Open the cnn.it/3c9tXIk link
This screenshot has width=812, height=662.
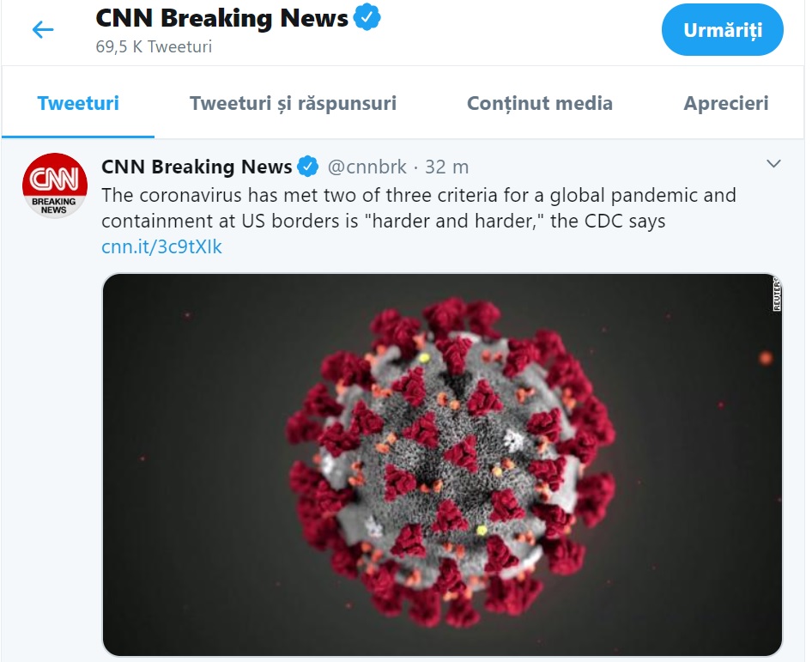(161, 247)
